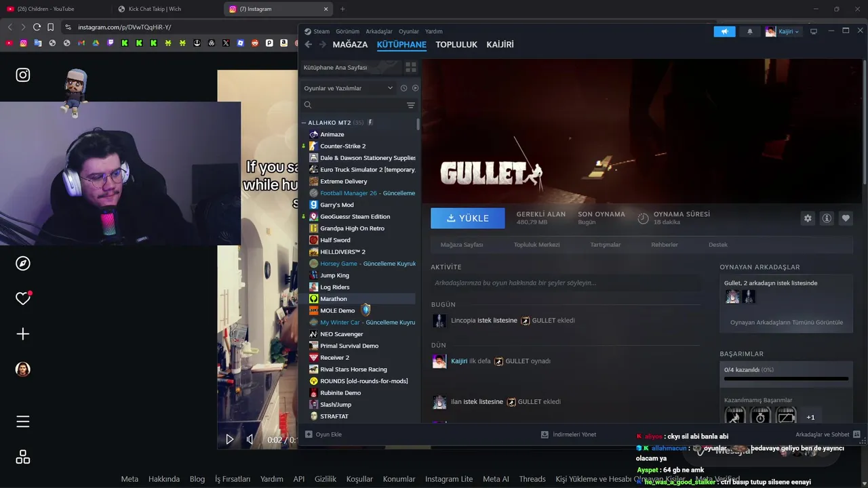The width and height of the screenshot is (868, 488).
Task: Reload the browser page
Action: point(37,27)
